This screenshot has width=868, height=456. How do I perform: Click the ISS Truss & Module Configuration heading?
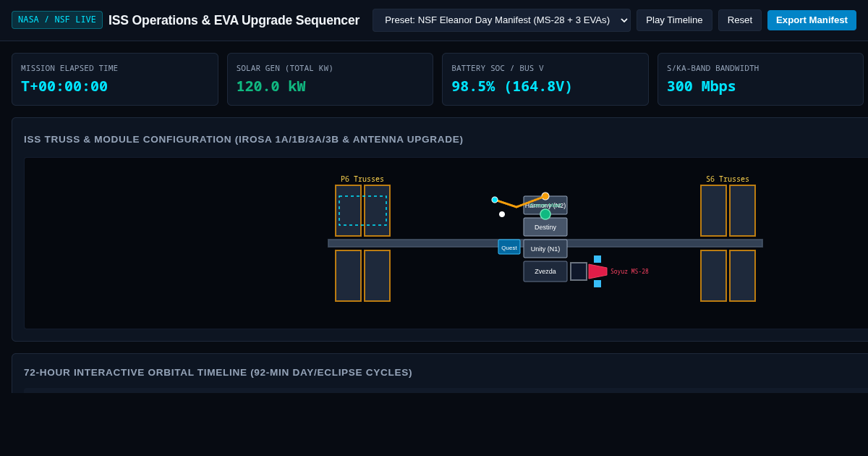coord(244,139)
